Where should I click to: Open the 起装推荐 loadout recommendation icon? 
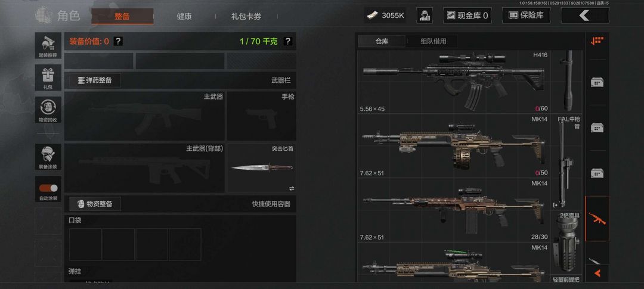(x=48, y=45)
